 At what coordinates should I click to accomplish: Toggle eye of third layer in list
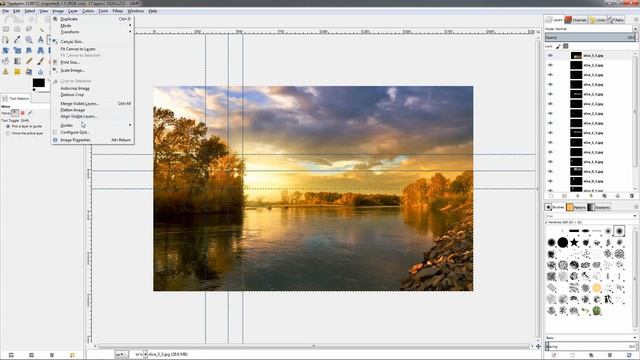(550, 75)
